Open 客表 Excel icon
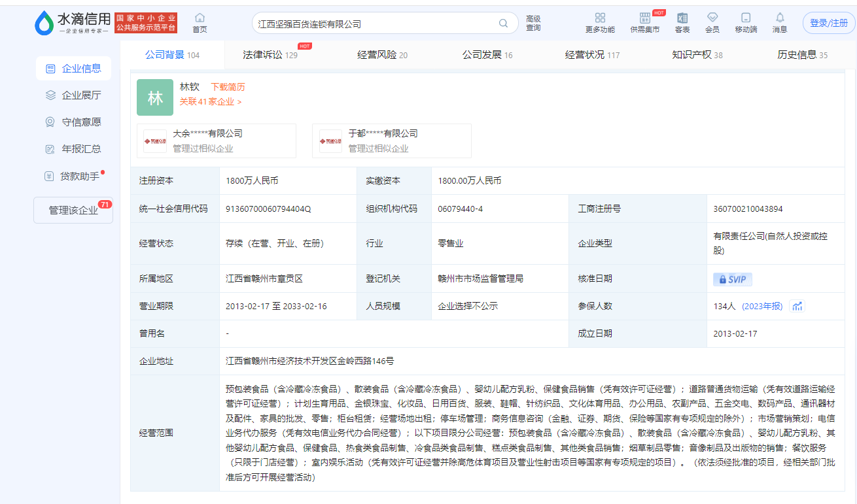 click(682, 18)
